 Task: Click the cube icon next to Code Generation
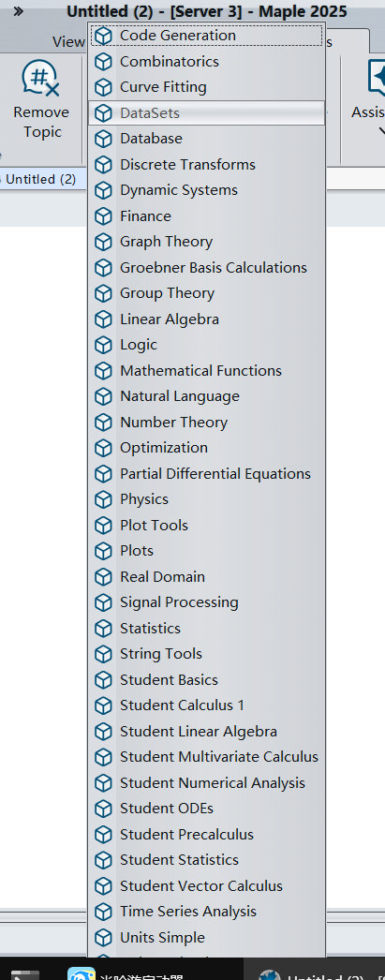click(x=103, y=36)
